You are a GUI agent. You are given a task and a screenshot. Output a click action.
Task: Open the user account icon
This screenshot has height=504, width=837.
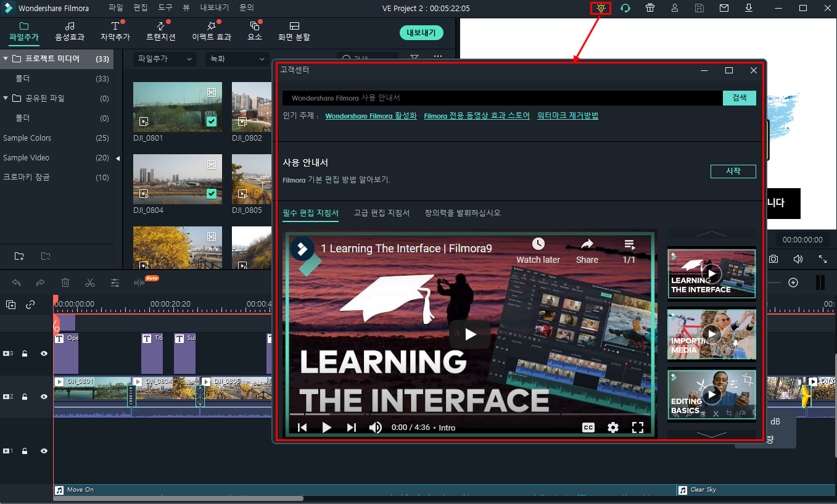(675, 8)
